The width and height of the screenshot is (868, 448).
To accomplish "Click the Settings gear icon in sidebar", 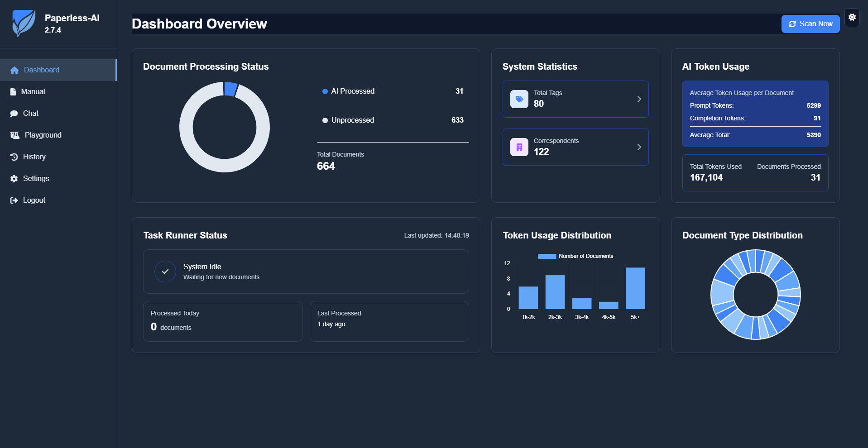I will [14, 179].
